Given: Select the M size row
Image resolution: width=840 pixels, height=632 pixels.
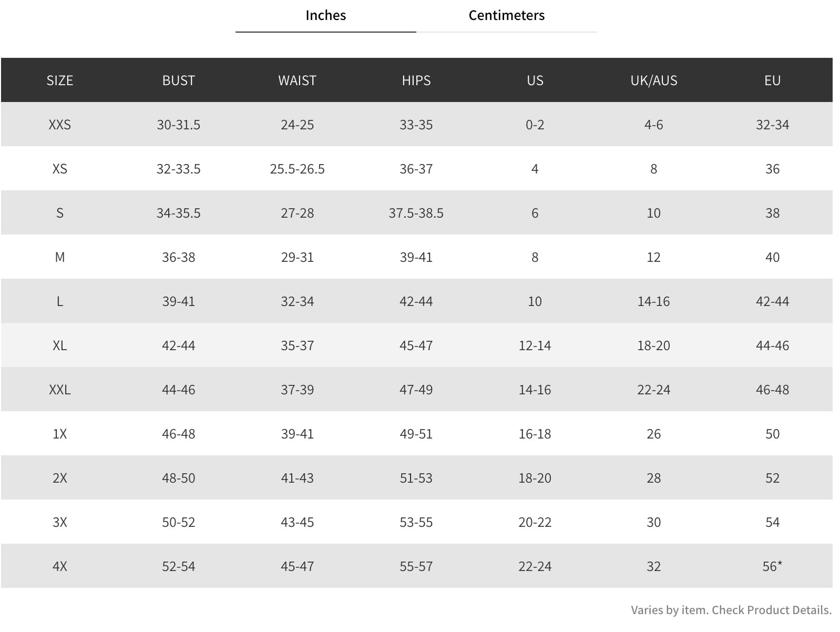Looking at the screenshot, I should click(60, 257).
